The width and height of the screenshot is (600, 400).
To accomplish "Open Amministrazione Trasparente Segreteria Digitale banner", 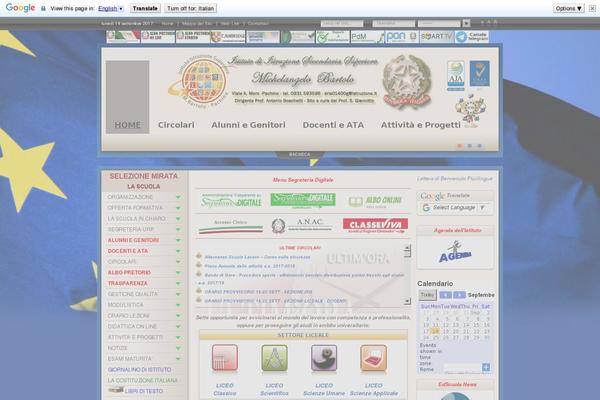I will point(231,200).
